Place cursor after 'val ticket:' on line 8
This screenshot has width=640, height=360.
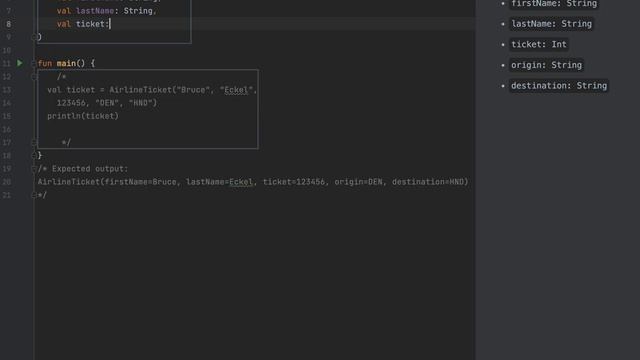coord(110,24)
